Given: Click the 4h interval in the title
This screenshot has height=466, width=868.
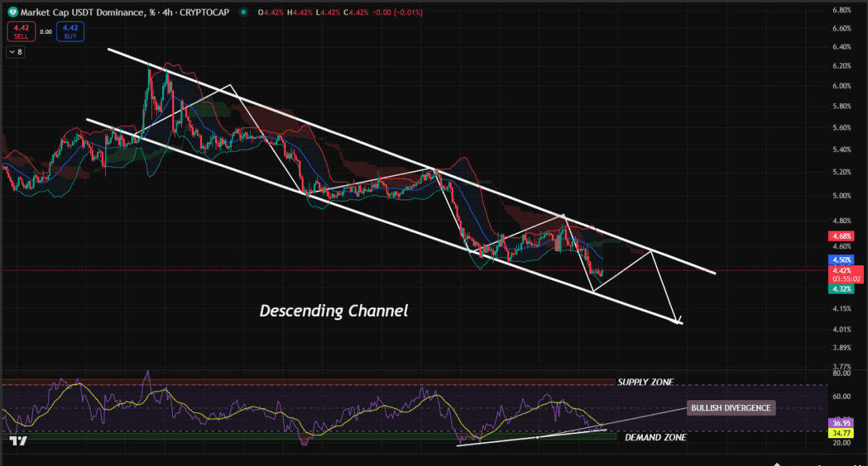Looking at the screenshot, I should point(167,12).
